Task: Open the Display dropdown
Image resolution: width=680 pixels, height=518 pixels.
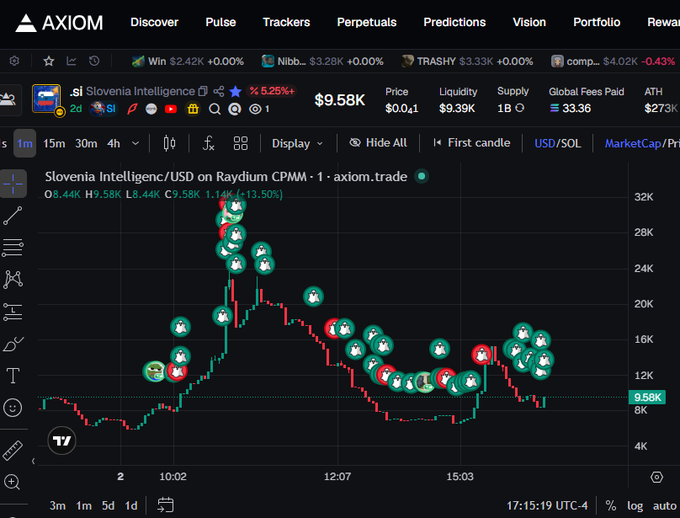Action: tap(297, 143)
